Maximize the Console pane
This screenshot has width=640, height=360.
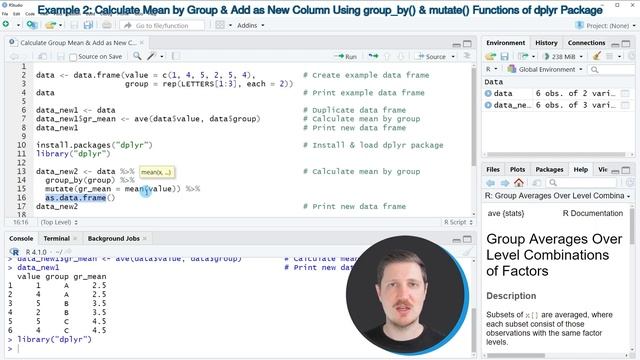(x=467, y=239)
